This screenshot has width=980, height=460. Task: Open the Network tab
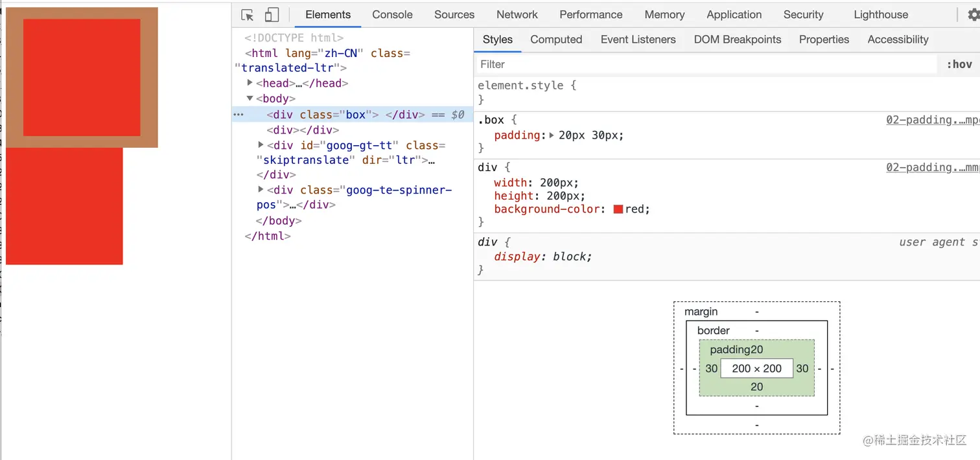[517, 14]
